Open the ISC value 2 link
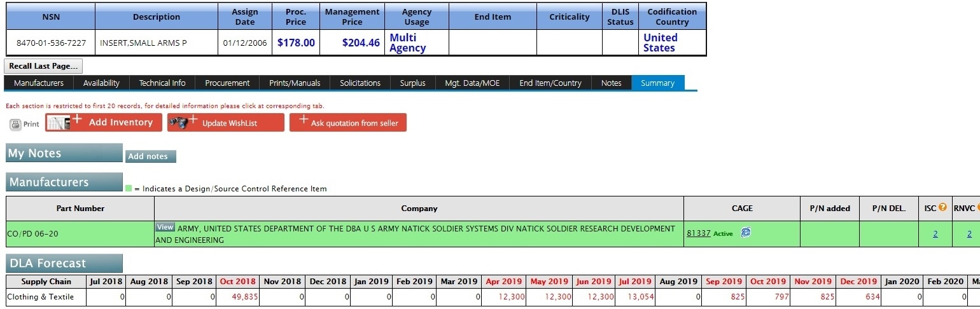 pos(935,234)
